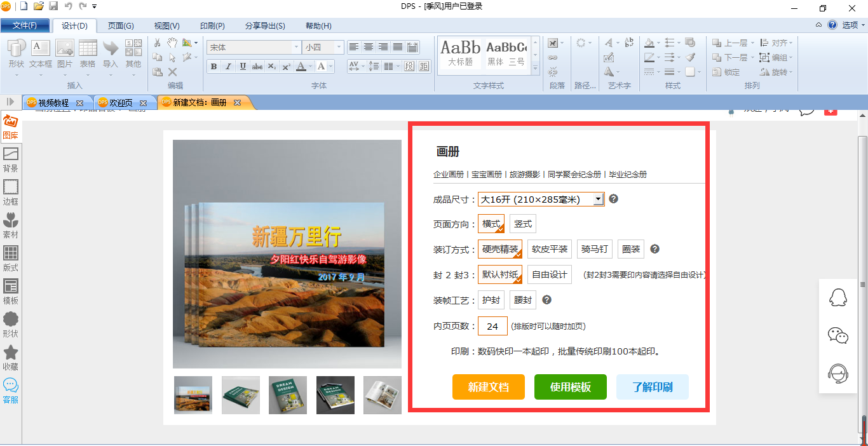The image size is (868, 446).
Task: Apply strikethrough abc formatting
Action: point(257,66)
